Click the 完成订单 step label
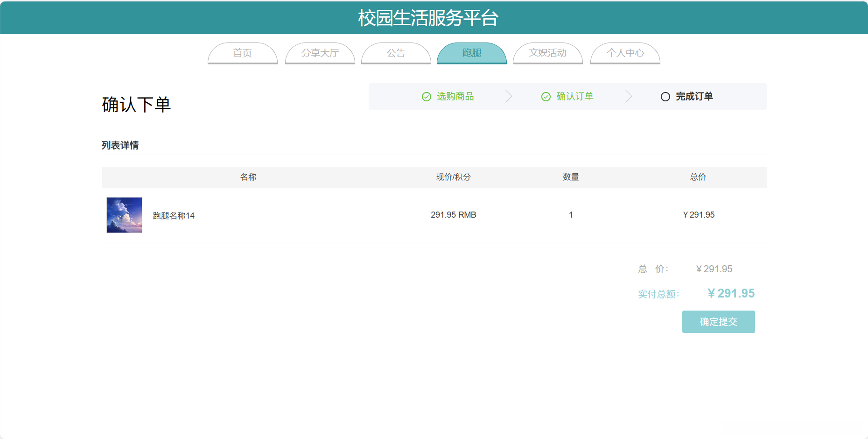 694,97
